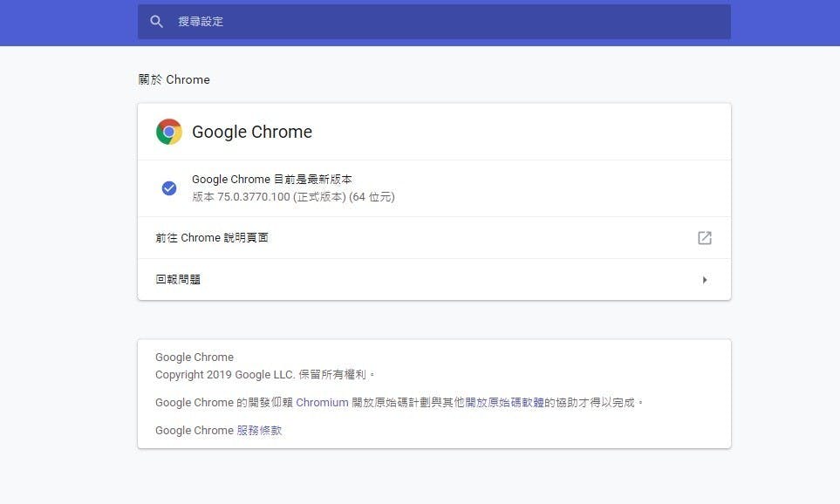Click the (64 位元) label in version line

coord(372,197)
